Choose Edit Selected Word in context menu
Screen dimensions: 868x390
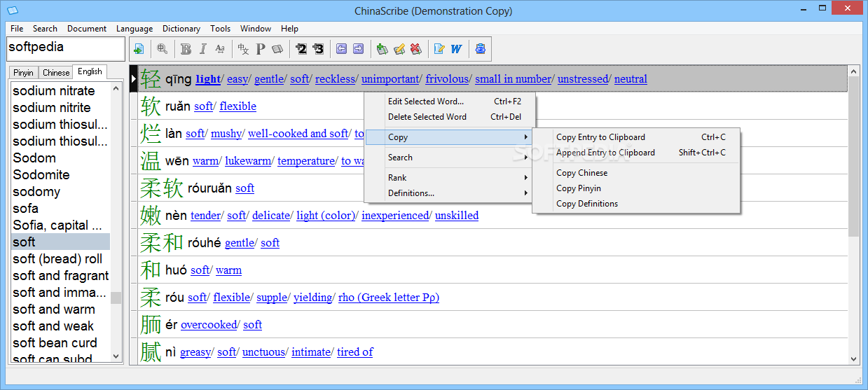(450, 102)
